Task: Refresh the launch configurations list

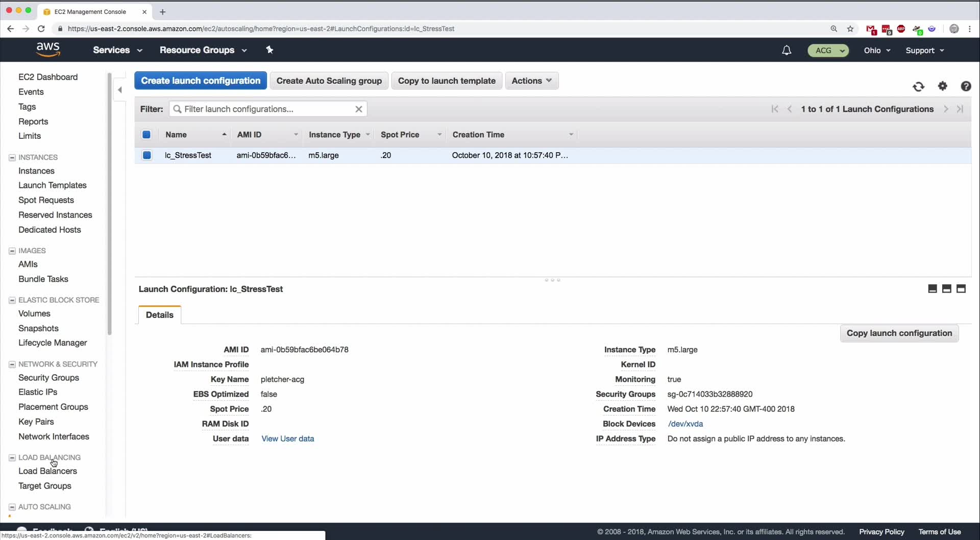Action: point(918,87)
